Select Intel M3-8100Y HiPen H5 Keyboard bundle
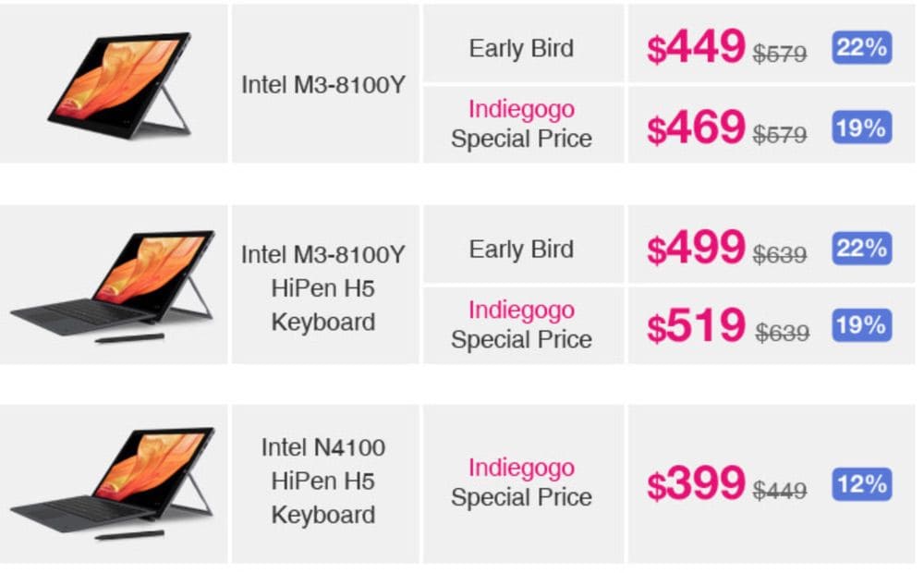 point(323,287)
